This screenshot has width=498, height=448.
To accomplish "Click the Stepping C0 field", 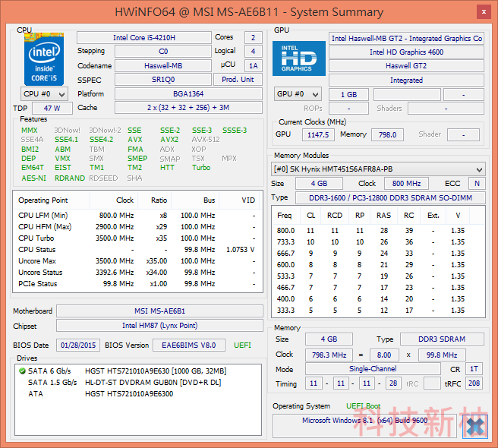I will tap(163, 51).
